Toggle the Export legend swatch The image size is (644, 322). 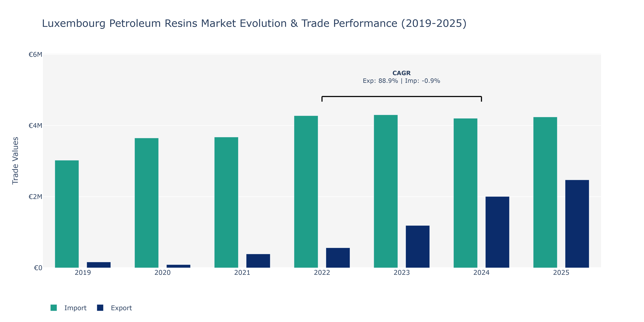[x=100, y=308]
